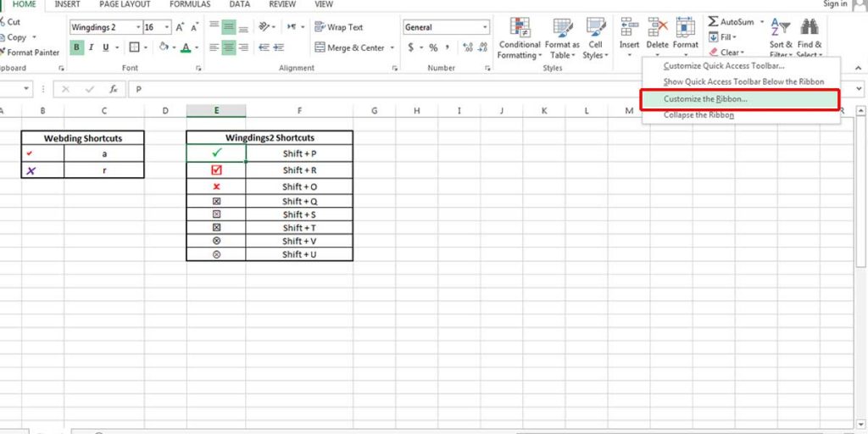
Task: Click Decrease Decimal icon
Action: tap(482, 47)
